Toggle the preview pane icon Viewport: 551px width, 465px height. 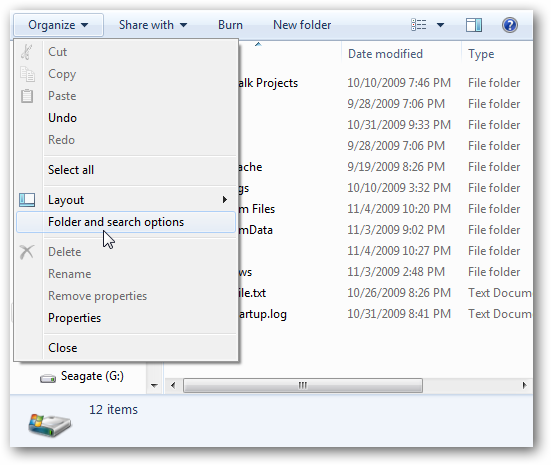(x=474, y=25)
